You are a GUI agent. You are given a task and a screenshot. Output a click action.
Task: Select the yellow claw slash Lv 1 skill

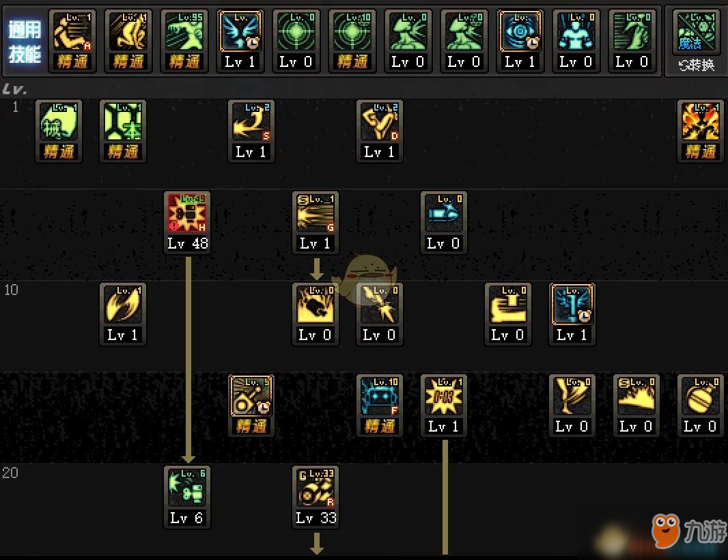[123, 314]
